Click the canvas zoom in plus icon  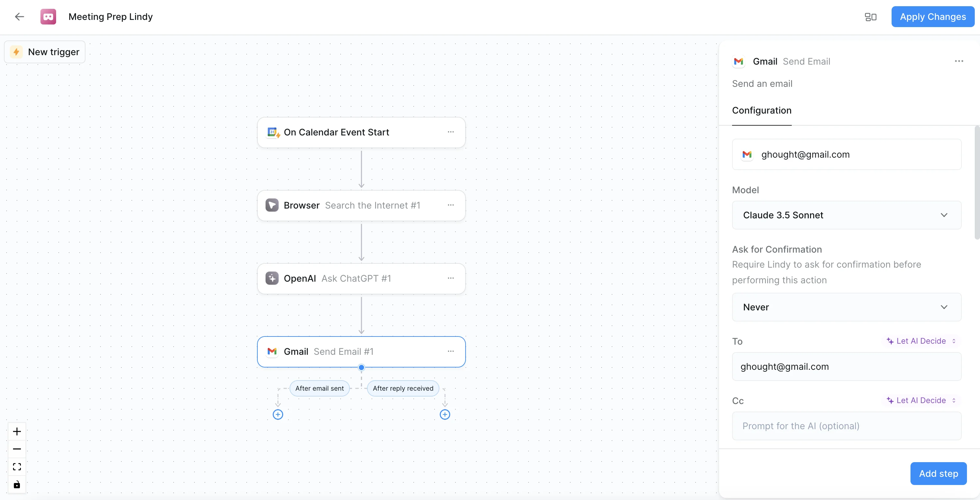[x=17, y=431]
